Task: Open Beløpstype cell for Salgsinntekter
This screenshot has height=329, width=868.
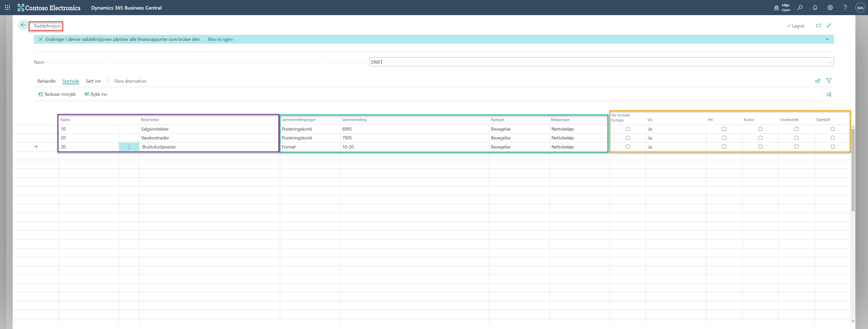Action: click(x=579, y=129)
